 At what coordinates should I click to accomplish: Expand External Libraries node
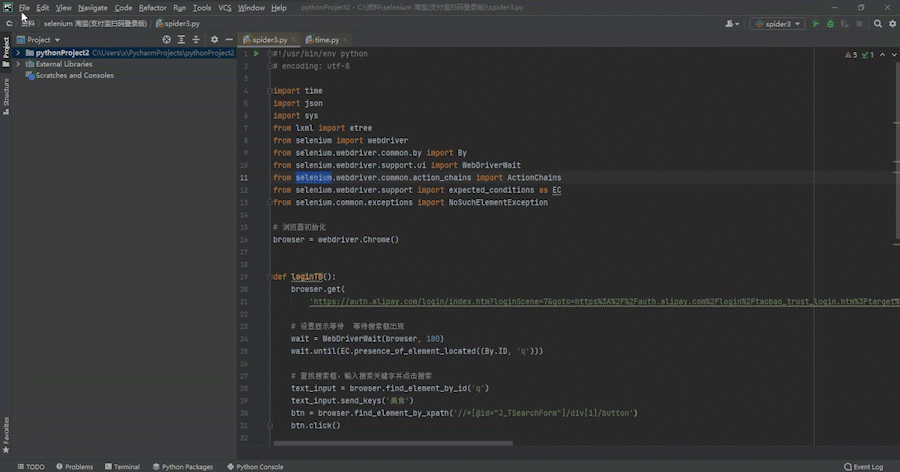tap(18, 64)
